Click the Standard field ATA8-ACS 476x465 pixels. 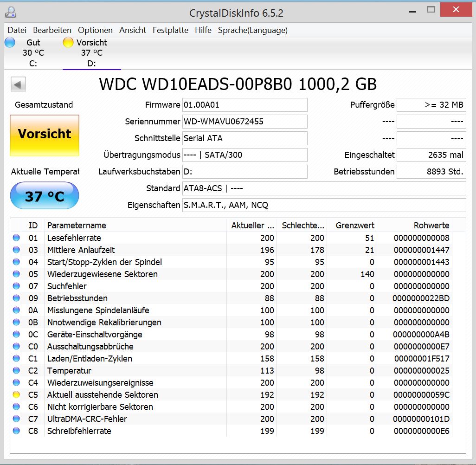coord(324,188)
